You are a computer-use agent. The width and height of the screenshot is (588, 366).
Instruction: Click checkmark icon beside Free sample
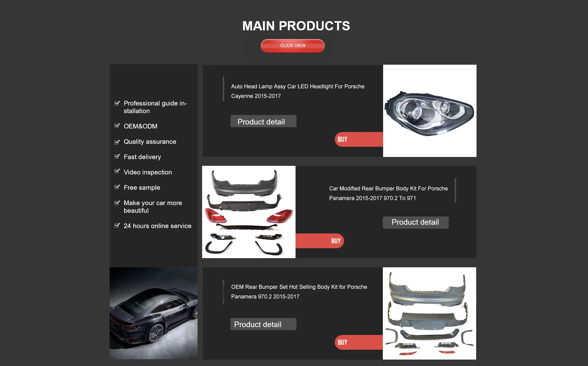(117, 187)
